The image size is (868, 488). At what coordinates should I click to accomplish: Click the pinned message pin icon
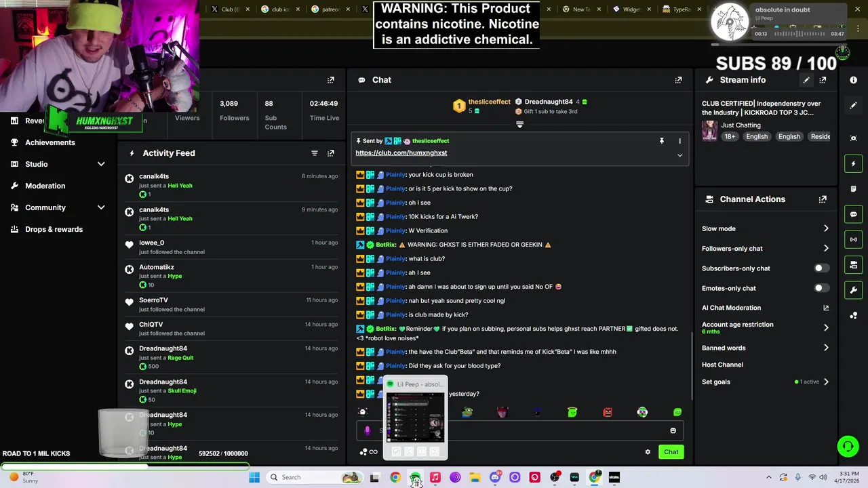coord(662,141)
